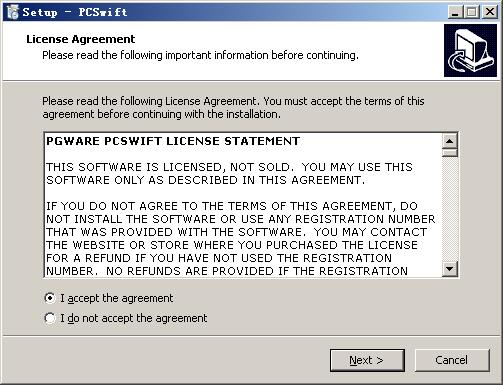Click the license box scroll up arrow
Screen dimensions: 503x385
point(450,141)
